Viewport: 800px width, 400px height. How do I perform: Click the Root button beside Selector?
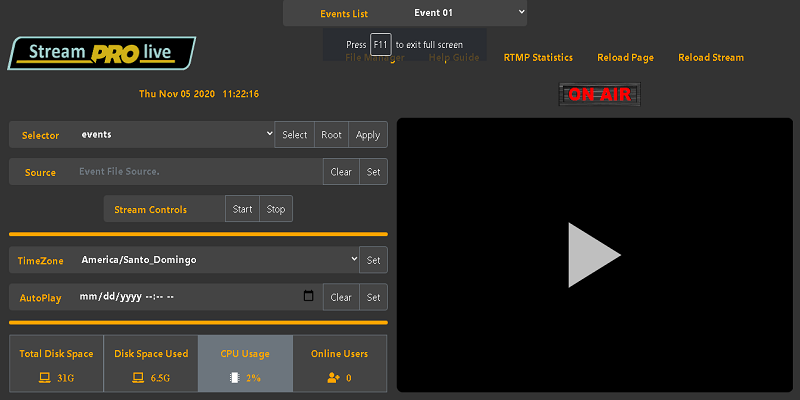331,135
